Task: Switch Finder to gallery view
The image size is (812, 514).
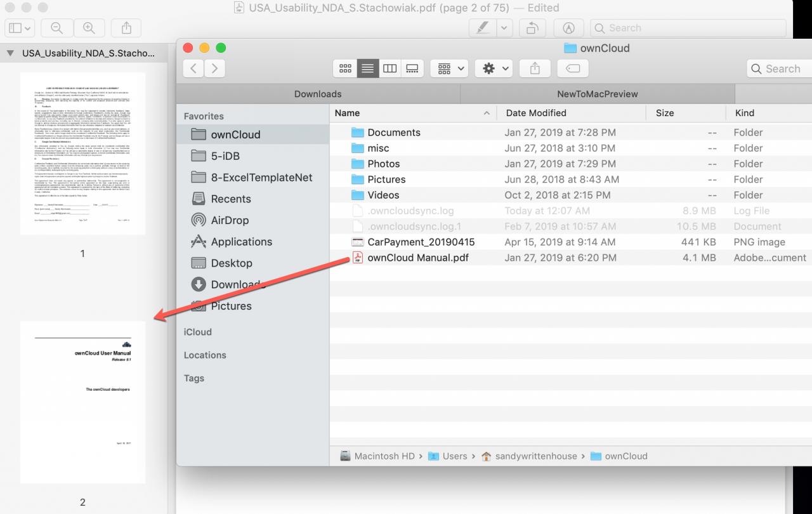Action: tap(412, 69)
